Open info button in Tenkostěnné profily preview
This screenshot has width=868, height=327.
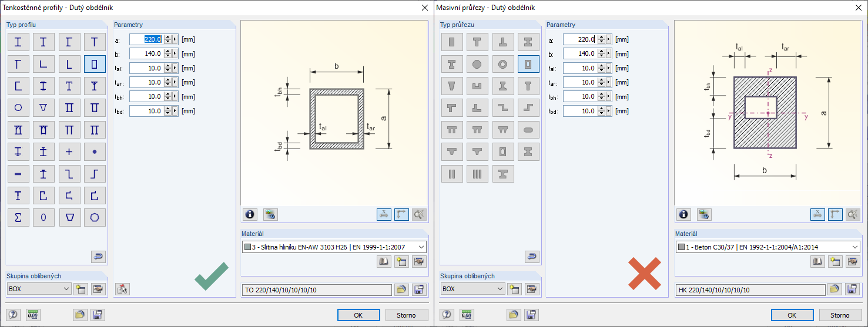(250, 214)
